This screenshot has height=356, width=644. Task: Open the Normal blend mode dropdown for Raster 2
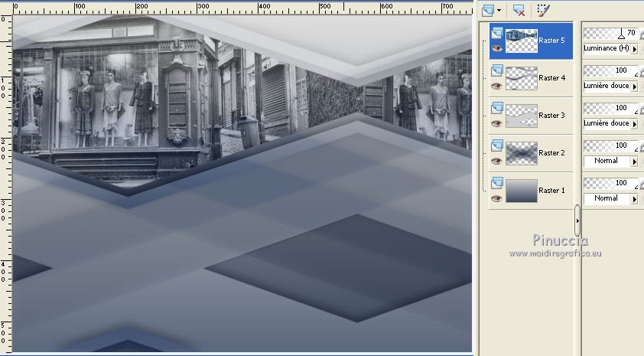[x=634, y=162]
